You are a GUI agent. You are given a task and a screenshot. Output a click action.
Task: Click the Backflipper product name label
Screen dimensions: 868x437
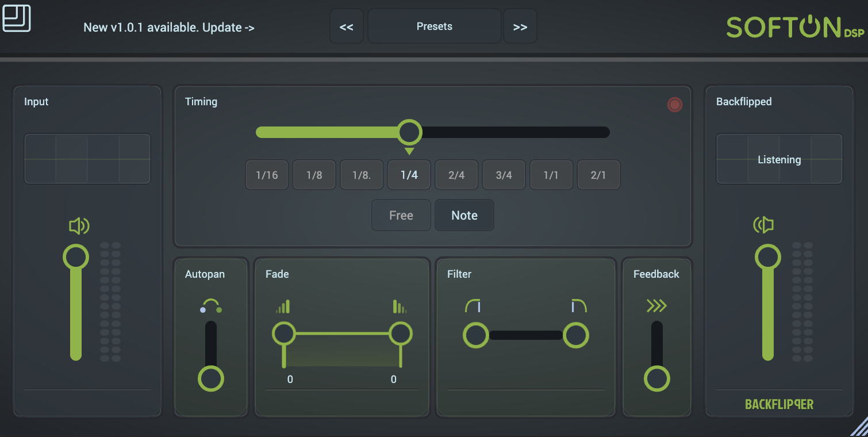(779, 404)
